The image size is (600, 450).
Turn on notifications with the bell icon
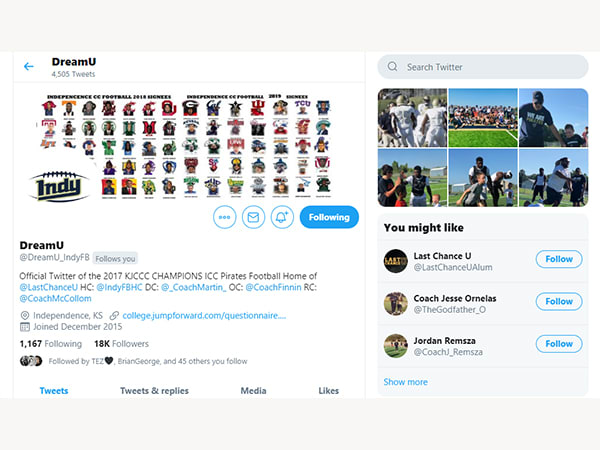tap(282, 217)
